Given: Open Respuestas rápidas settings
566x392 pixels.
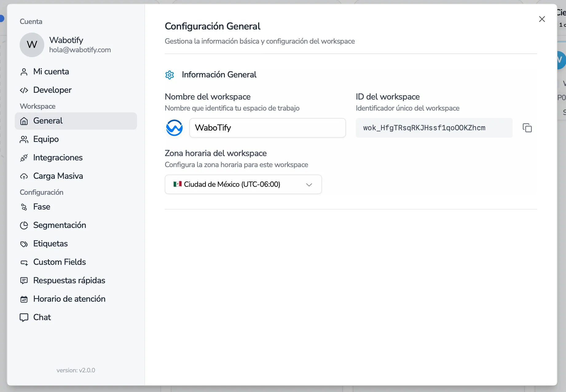Looking at the screenshot, I should click(69, 280).
